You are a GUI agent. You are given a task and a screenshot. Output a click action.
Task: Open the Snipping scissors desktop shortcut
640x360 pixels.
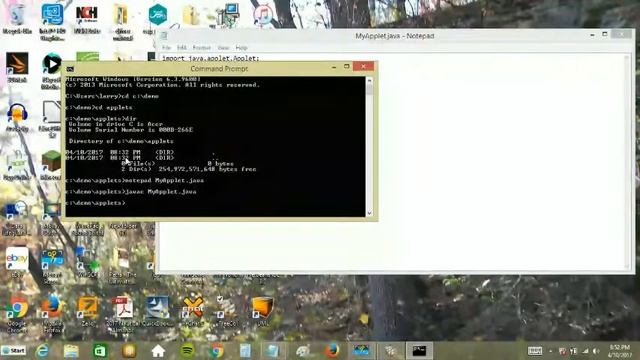(52, 259)
